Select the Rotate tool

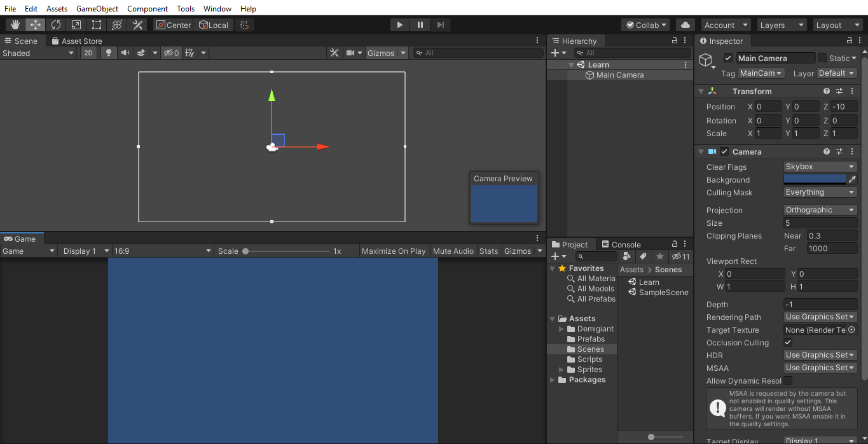pos(56,25)
